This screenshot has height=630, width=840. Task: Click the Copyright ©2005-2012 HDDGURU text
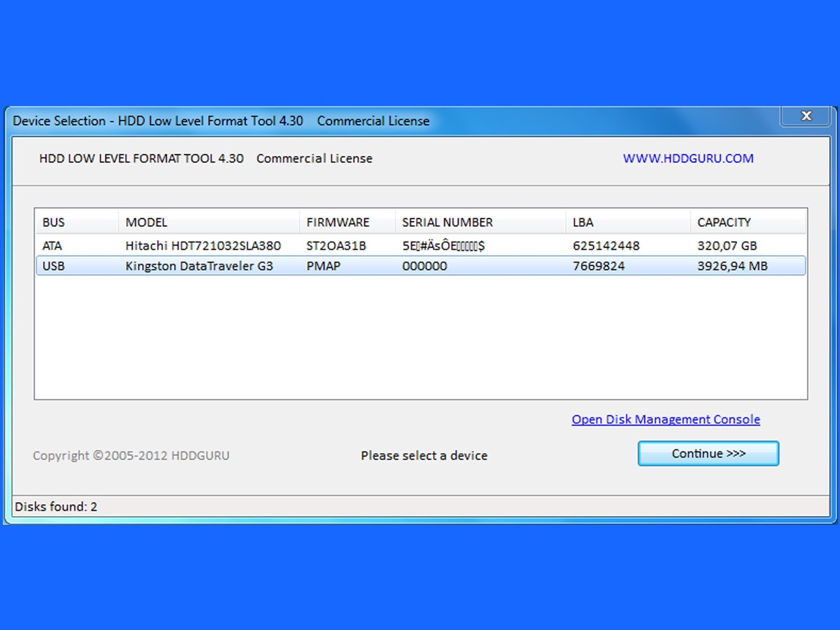tap(131, 455)
